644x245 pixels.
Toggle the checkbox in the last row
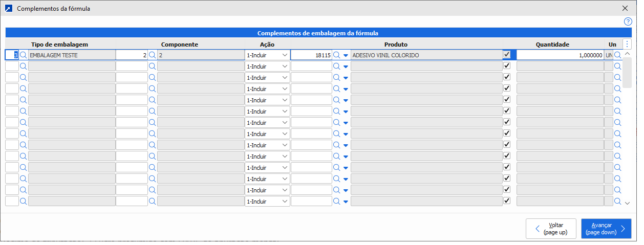[x=507, y=201]
